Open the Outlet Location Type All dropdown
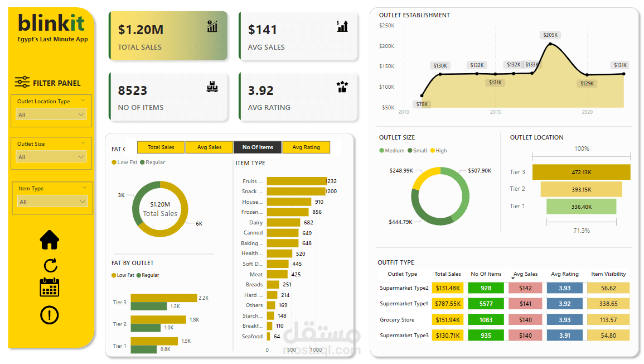The height and width of the screenshot is (364, 644). click(51, 114)
